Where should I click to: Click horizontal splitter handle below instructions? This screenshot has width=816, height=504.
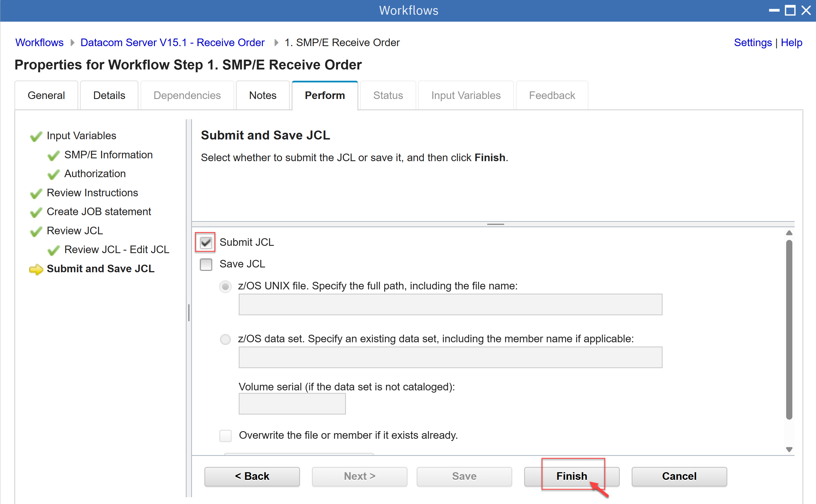[495, 224]
